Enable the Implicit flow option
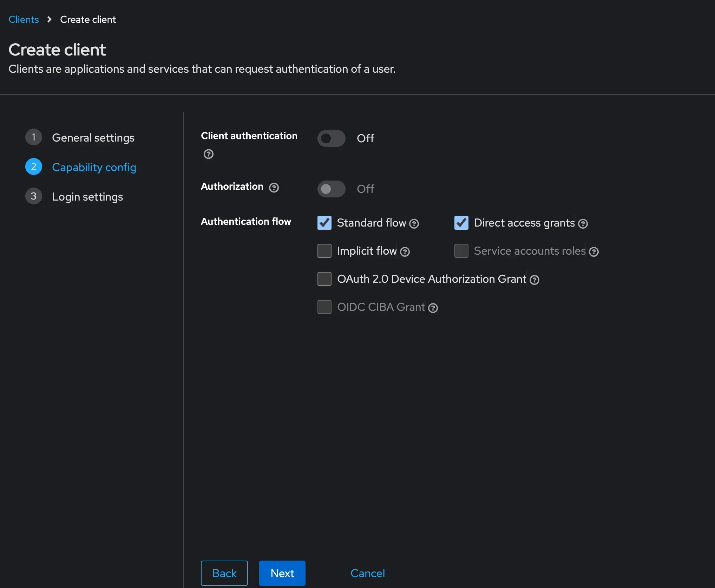Image resolution: width=715 pixels, height=588 pixels. (x=324, y=251)
